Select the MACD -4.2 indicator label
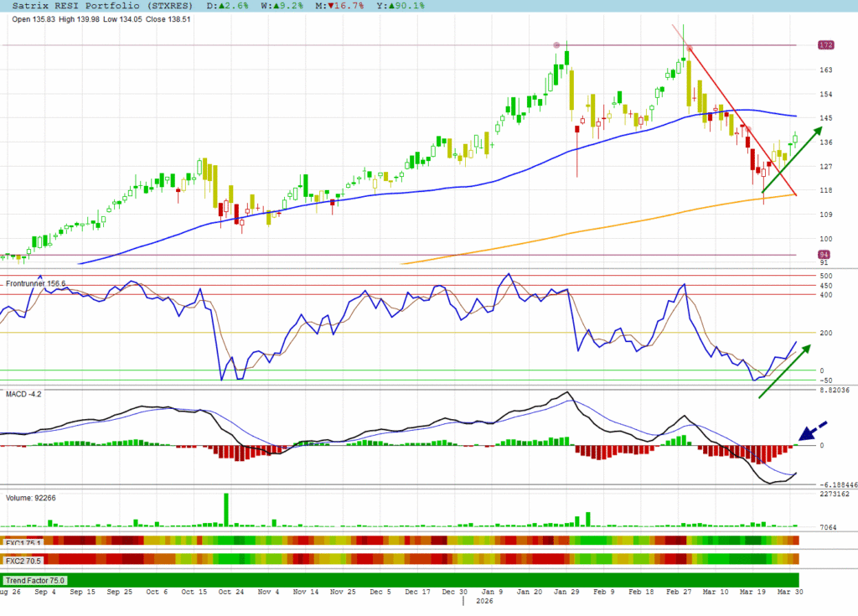 pos(23,393)
